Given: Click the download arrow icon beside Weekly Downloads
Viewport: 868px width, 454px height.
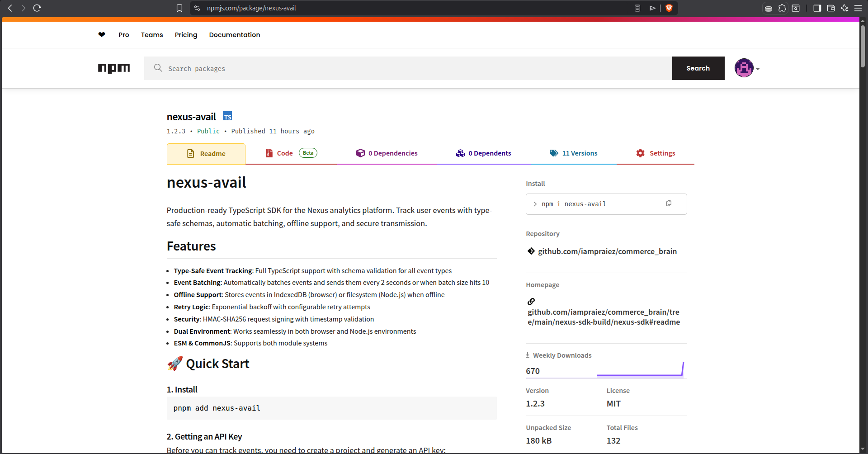Looking at the screenshot, I should coord(528,355).
